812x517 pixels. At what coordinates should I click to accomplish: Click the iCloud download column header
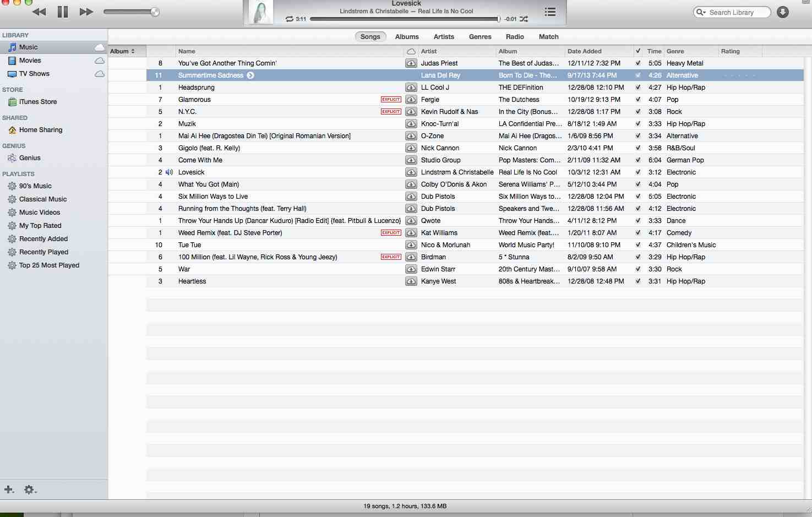(411, 51)
